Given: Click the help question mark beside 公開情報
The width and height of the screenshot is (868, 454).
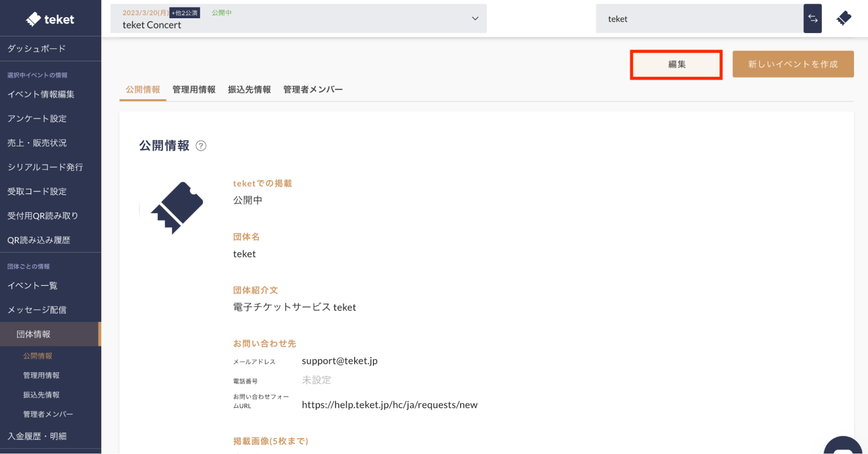Looking at the screenshot, I should tap(201, 146).
